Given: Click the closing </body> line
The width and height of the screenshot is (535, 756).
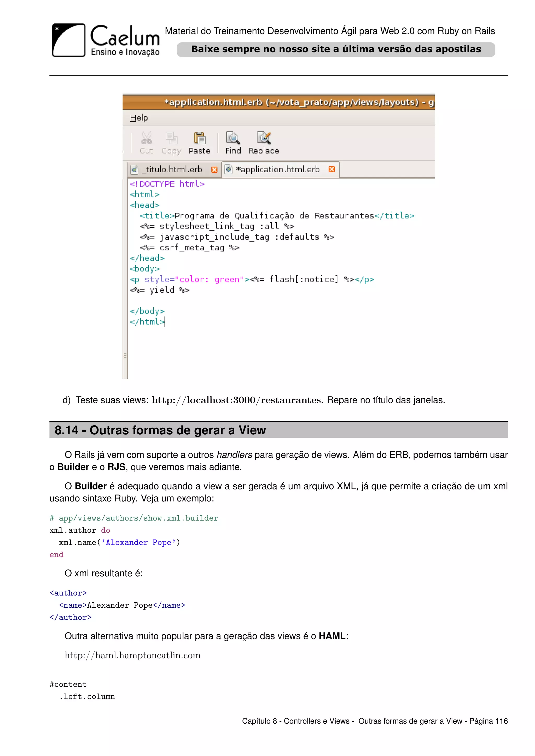Looking at the screenshot, I should point(147,311).
